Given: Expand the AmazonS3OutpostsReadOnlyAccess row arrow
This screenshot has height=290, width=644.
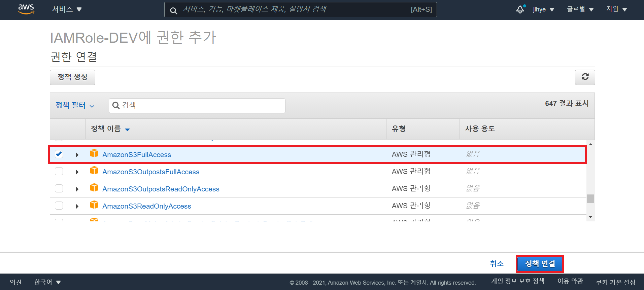Looking at the screenshot, I should (x=77, y=189).
